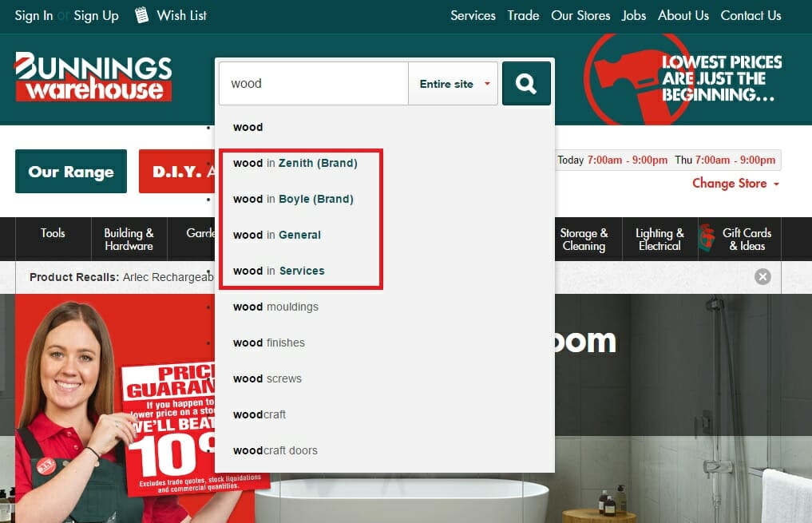Open the Entire site search scope dropdown
Image resolution: width=812 pixels, height=523 pixels.
[x=454, y=84]
